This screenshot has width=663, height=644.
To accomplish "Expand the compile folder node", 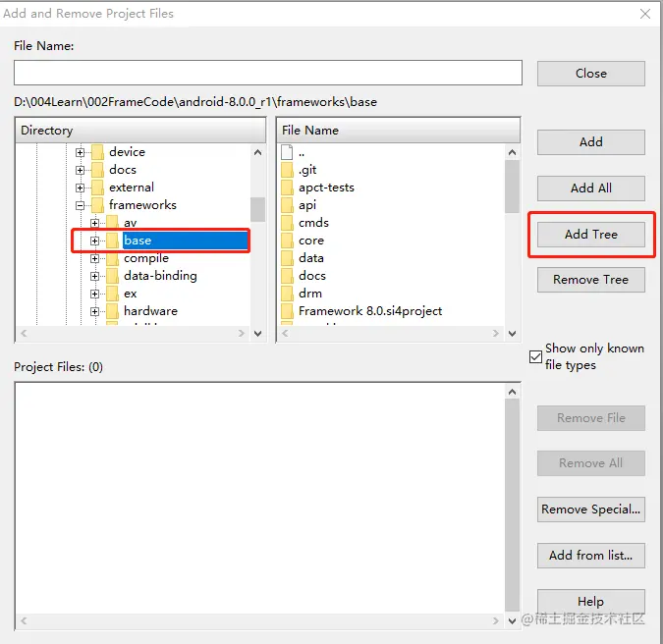I will pos(94,258).
